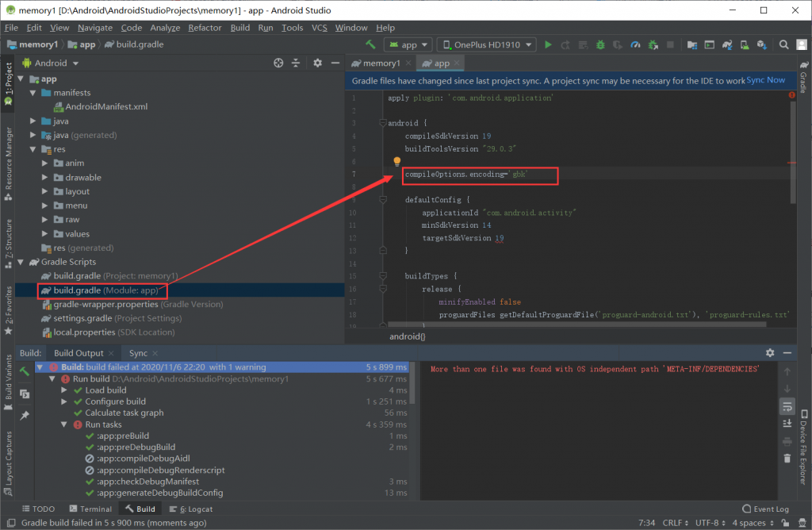812x530 pixels.
Task: Click the rebuild hammer icon in Build panel
Action: point(25,371)
